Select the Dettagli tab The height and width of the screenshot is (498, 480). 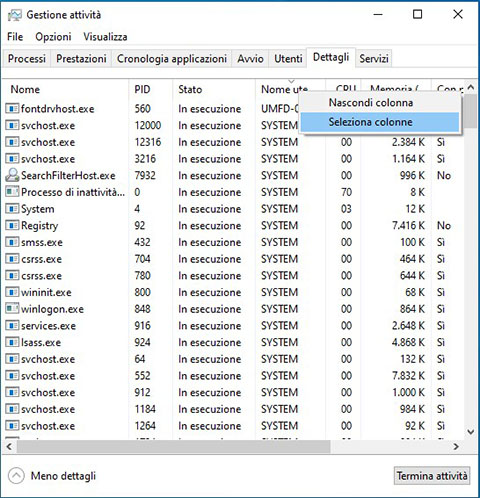(331, 57)
